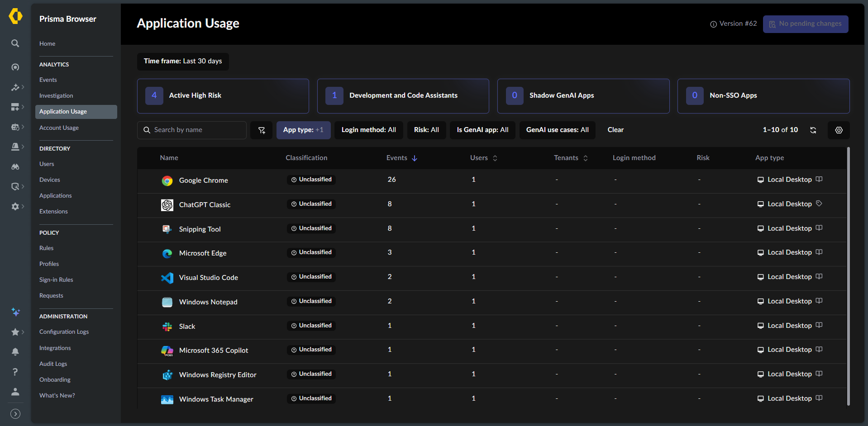
Task: Click the Microsoft 365 Copilot icon
Action: 167,351
